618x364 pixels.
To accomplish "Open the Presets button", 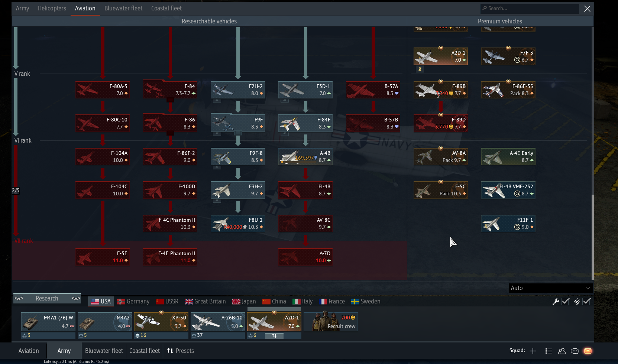I will (x=181, y=351).
